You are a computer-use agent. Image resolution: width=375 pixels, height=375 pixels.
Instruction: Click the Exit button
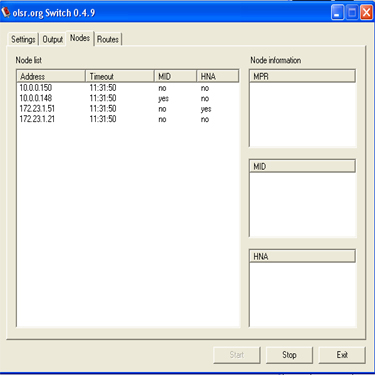(342, 355)
